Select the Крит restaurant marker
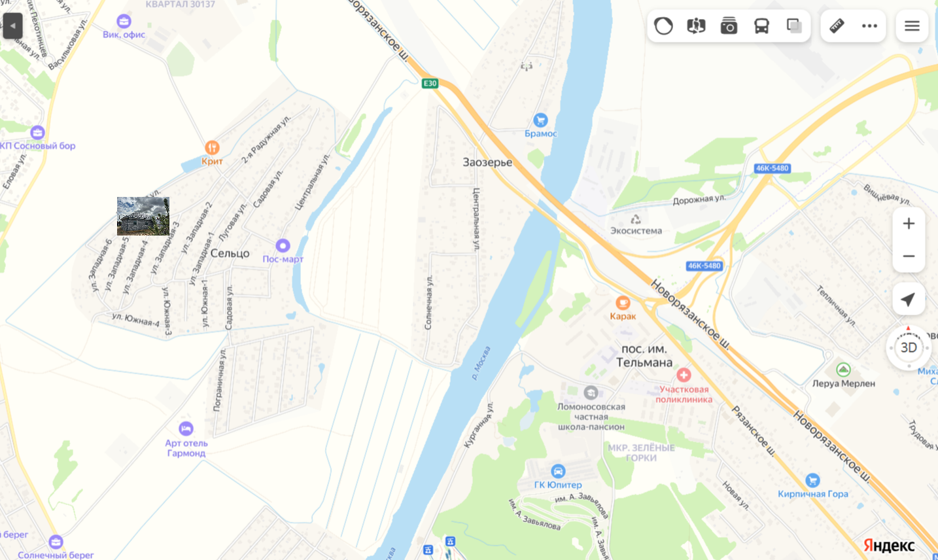The height and width of the screenshot is (560, 938). (x=212, y=148)
